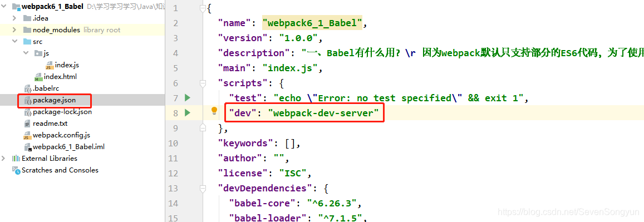
Task: Select External Libraries label
Action: [x=50, y=159]
